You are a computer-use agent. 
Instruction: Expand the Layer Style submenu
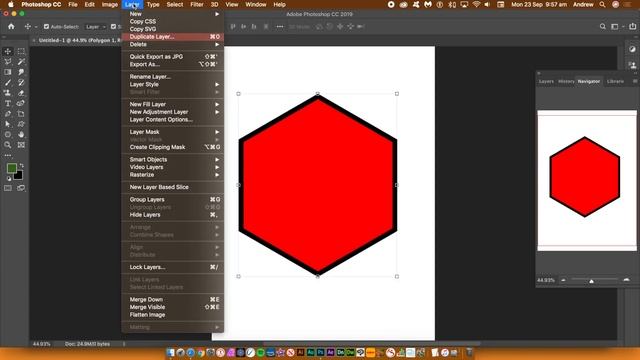click(x=173, y=84)
